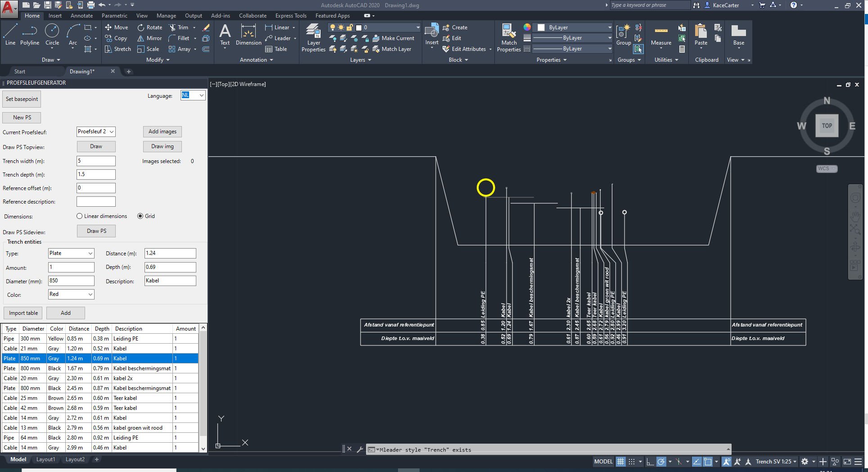Open the Language dropdown
This screenshot has height=472, width=868.
(193, 95)
